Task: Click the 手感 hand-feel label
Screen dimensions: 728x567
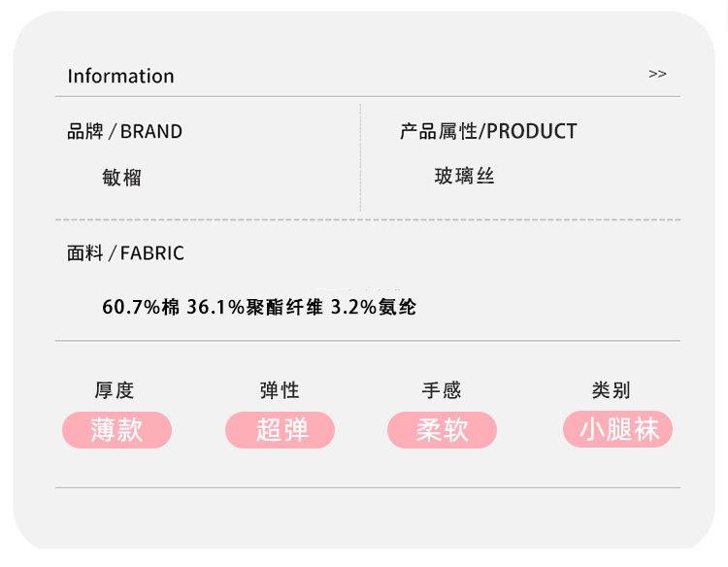Action: coord(442,390)
